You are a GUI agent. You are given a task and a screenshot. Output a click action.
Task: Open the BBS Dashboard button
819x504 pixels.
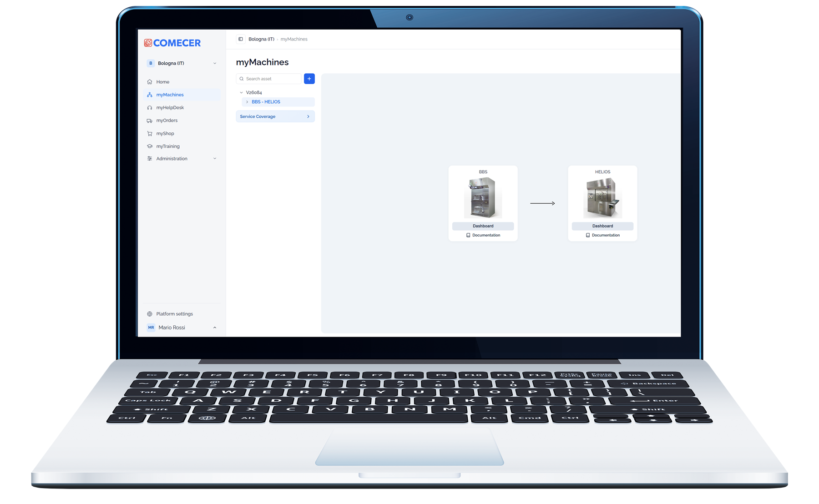click(483, 226)
